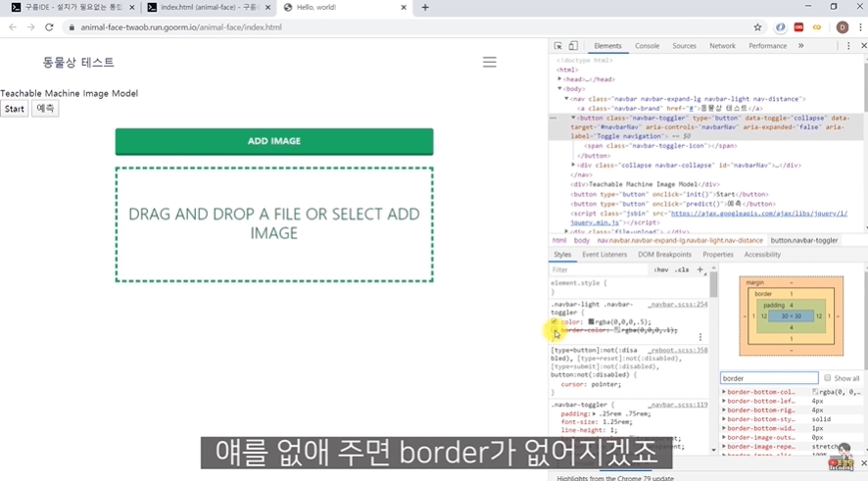
Task: Click the green ADD IMAGE button
Action: [274, 141]
